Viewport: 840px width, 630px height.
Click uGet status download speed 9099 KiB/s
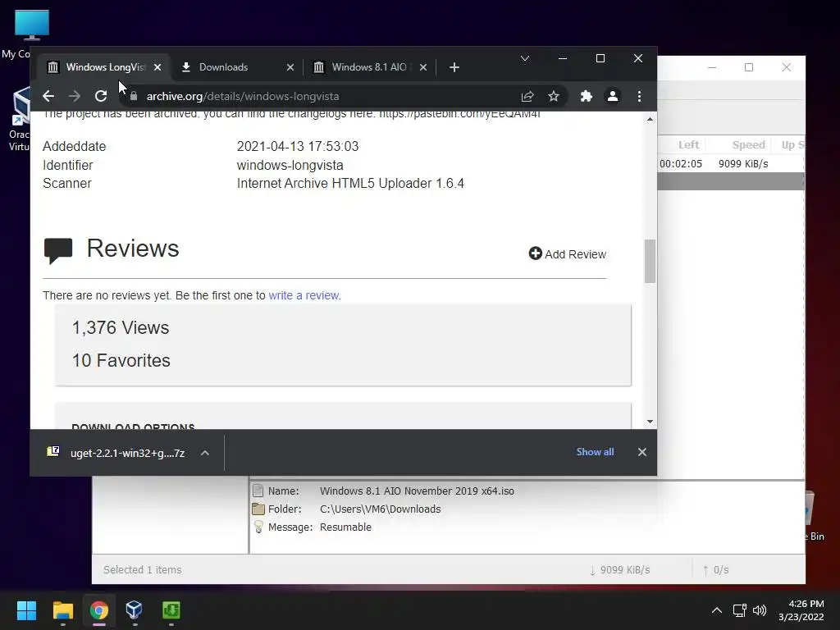click(620, 570)
